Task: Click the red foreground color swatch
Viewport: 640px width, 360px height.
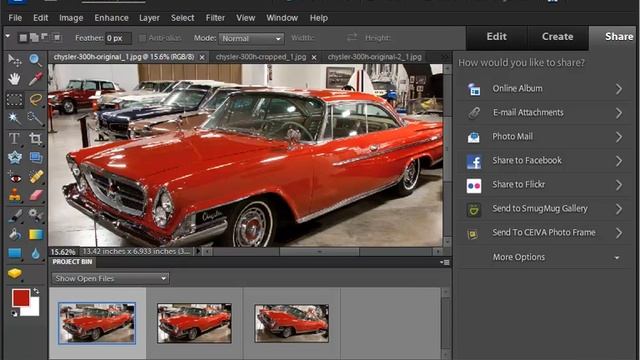Action: [x=20, y=298]
